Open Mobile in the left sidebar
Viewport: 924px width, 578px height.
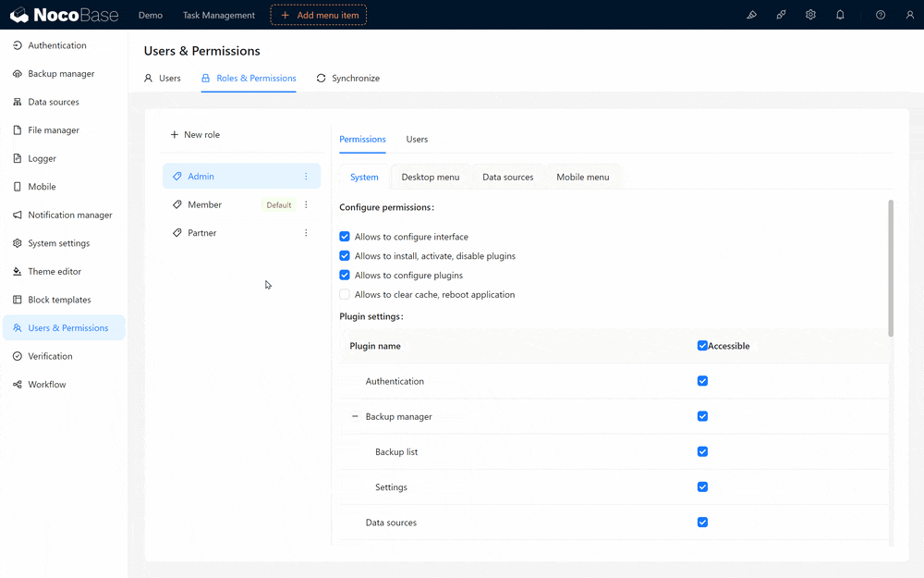(x=65, y=187)
